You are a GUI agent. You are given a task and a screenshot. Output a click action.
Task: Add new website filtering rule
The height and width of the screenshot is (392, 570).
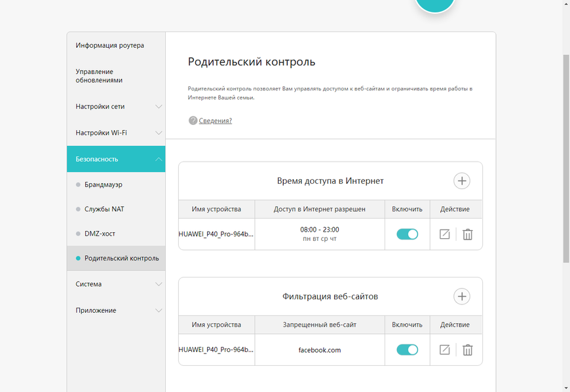[x=462, y=296]
